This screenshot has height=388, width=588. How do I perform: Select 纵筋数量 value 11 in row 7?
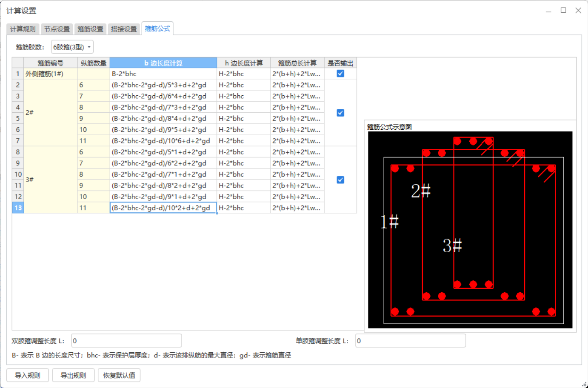coord(94,141)
